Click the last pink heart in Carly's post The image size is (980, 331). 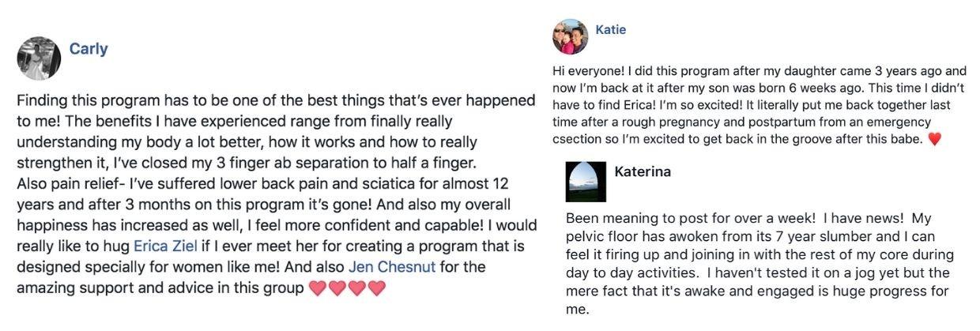376,288
